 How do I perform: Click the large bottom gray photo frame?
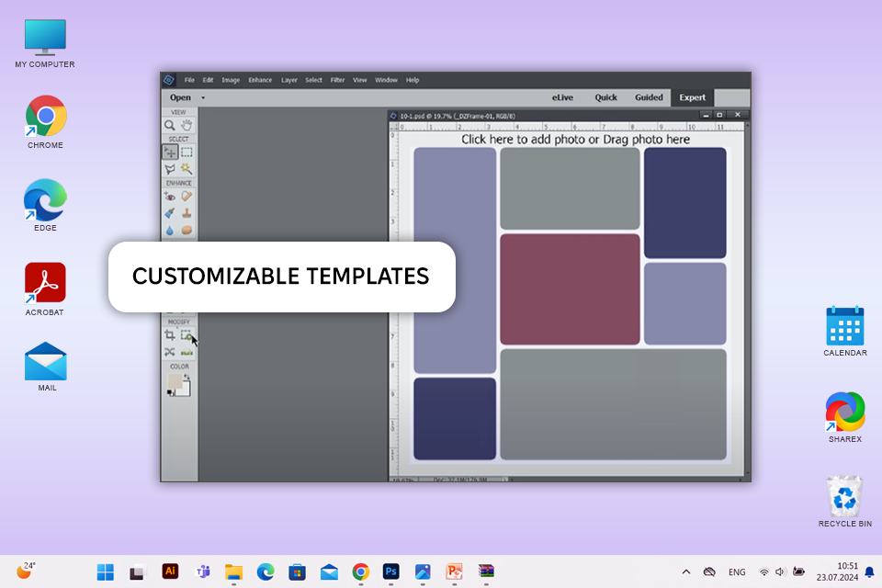[613, 404]
